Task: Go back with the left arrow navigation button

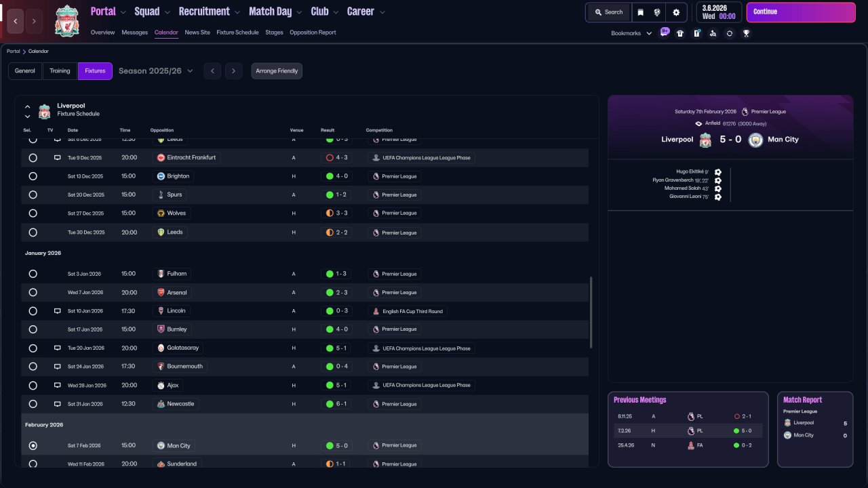Action: 16,21
